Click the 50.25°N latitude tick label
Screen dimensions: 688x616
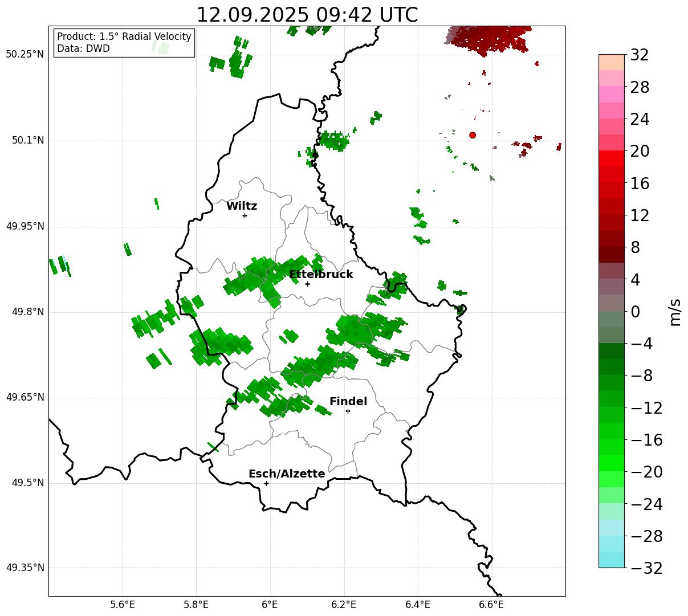point(25,55)
